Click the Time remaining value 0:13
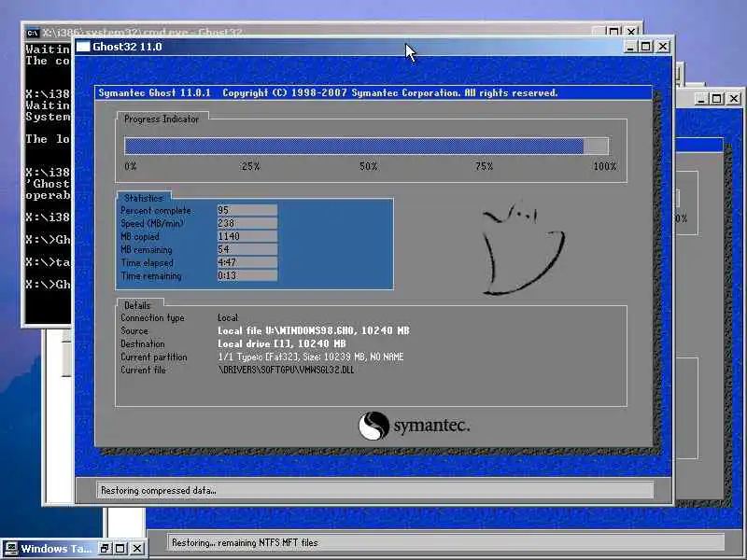The image size is (747, 560). tap(247, 275)
